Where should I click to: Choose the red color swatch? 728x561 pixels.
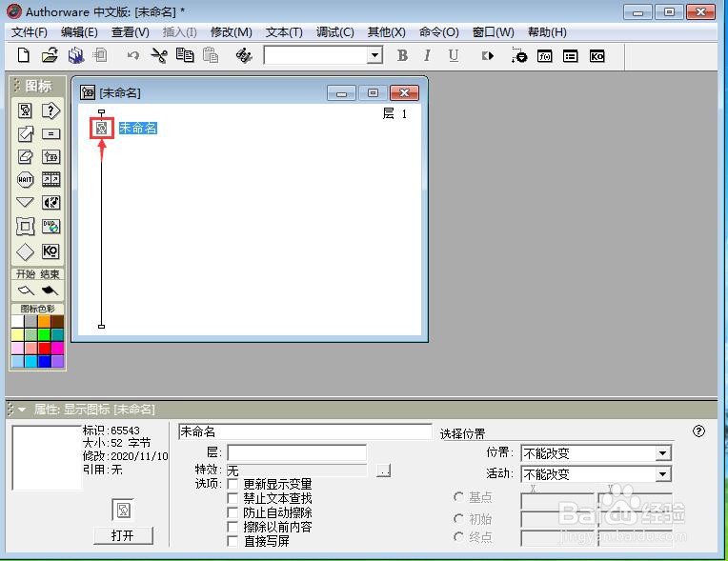[44, 348]
